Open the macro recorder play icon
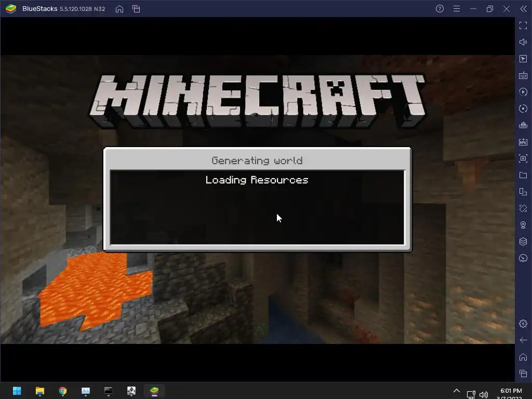This screenshot has height=399, width=532. click(523, 92)
